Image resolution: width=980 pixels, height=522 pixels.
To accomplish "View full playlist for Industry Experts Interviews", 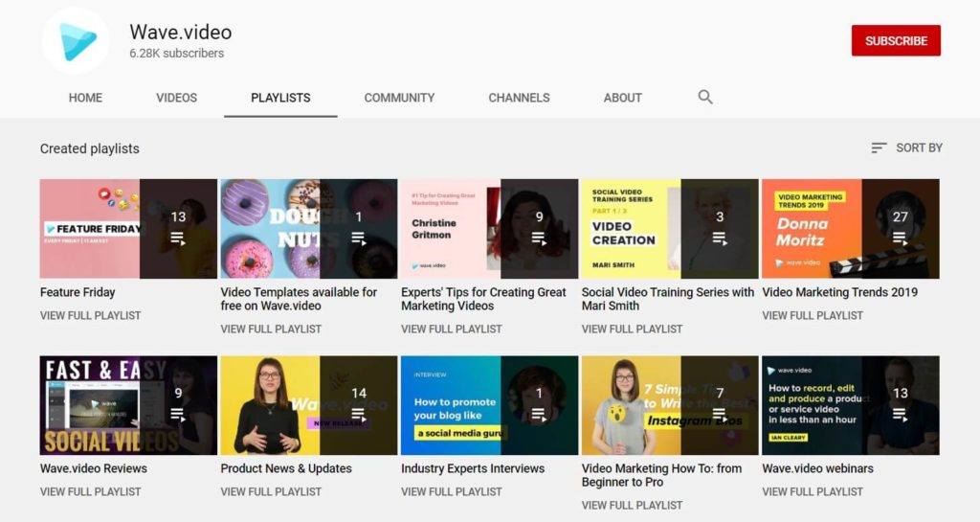I will point(451,491).
